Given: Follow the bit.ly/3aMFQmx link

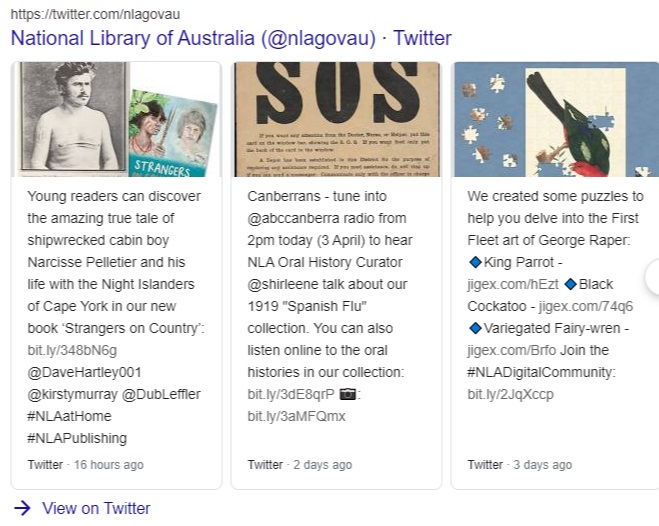Looking at the screenshot, I should [x=296, y=416].
